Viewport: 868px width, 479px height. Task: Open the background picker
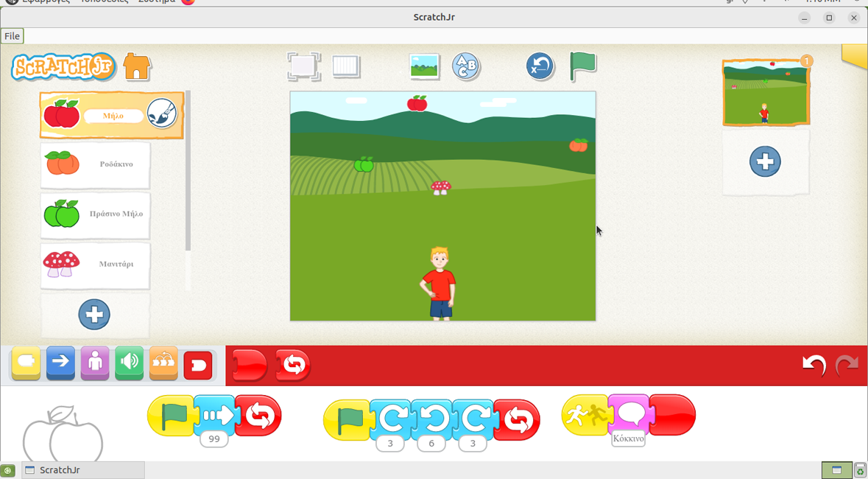[x=424, y=67]
